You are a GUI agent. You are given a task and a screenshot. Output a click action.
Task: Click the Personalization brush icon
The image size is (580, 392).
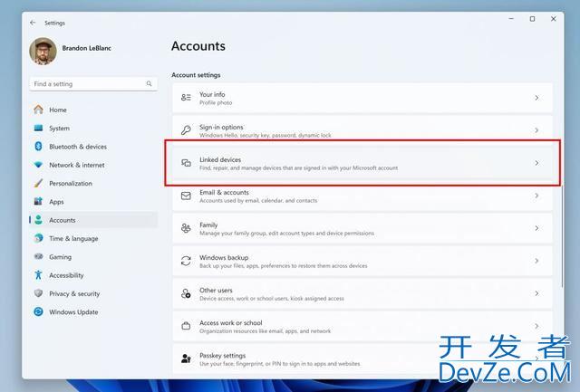pos(38,183)
